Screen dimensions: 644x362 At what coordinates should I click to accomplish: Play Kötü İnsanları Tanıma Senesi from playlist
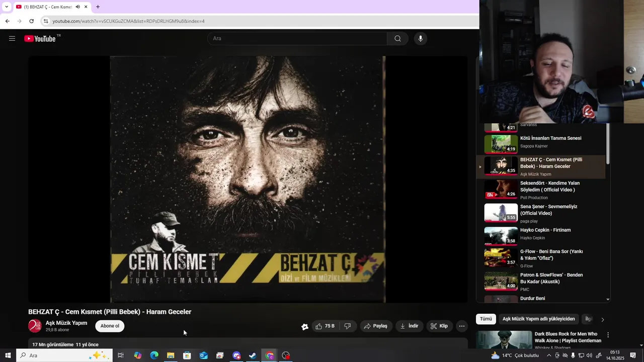click(x=541, y=144)
